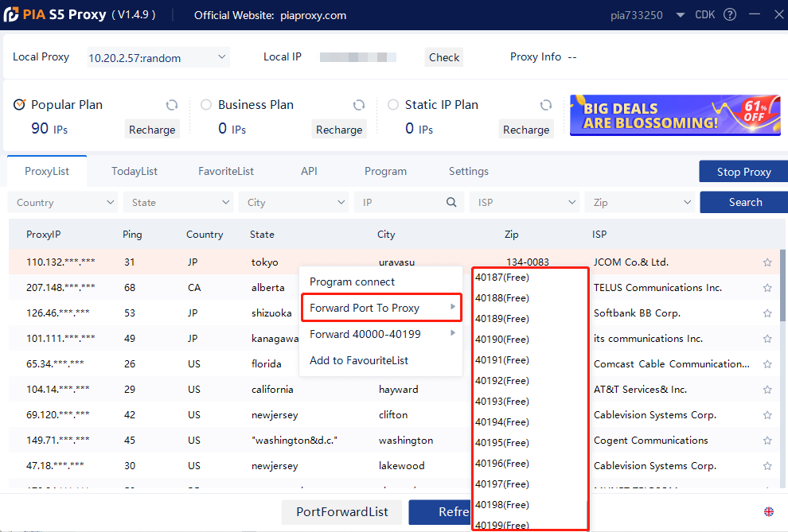Image resolution: width=788 pixels, height=532 pixels.
Task: Favorite the Cogent Communications row star
Action: click(x=767, y=441)
